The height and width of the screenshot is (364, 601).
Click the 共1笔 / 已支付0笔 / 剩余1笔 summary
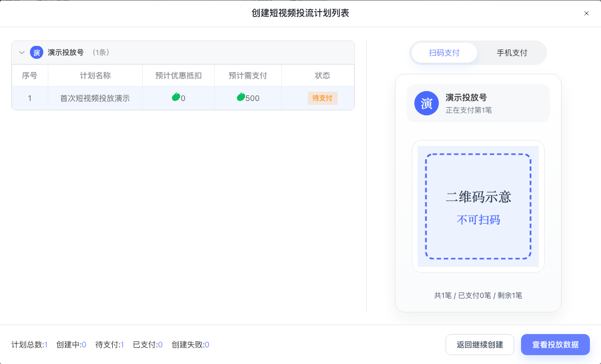(x=478, y=295)
